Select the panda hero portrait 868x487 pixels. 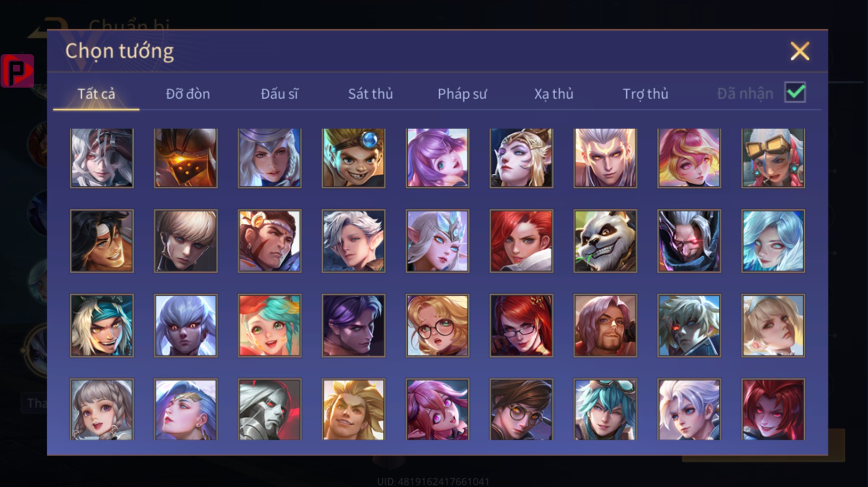pyautogui.click(x=605, y=241)
